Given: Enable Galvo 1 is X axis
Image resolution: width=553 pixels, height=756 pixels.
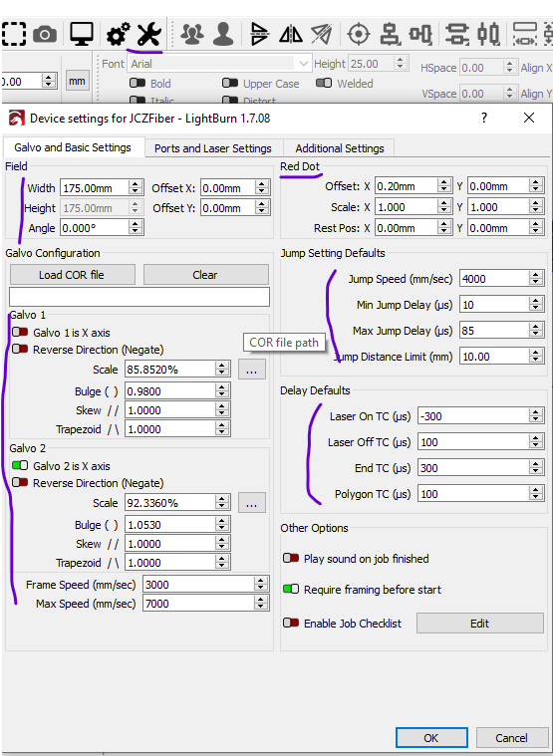Looking at the screenshot, I should 20,332.
